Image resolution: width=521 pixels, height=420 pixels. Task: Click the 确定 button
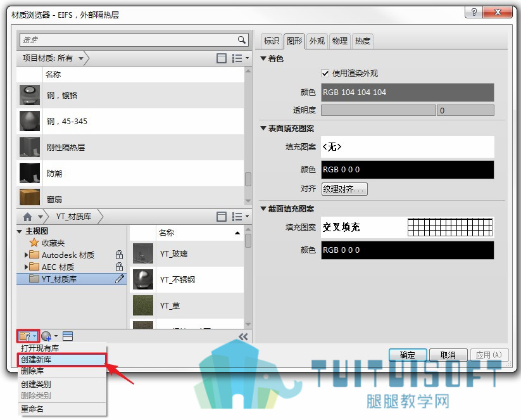(407, 355)
